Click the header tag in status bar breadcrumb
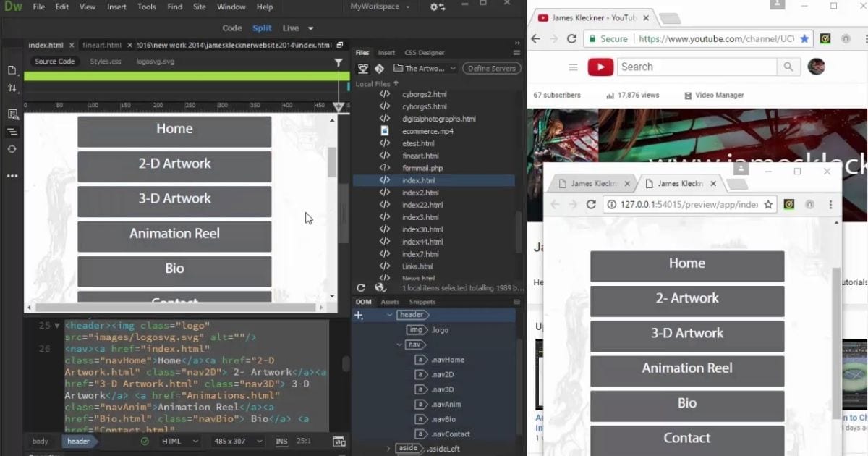This screenshot has height=456, width=868. pyautogui.click(x=77, y=442)
